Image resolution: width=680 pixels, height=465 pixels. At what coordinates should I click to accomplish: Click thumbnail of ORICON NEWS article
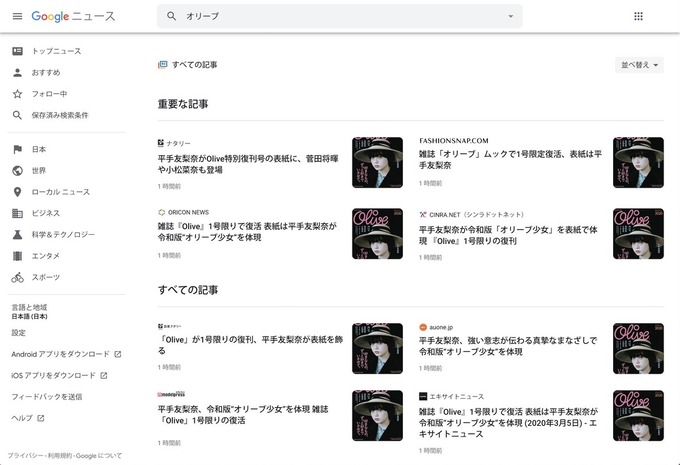[377, 234]
